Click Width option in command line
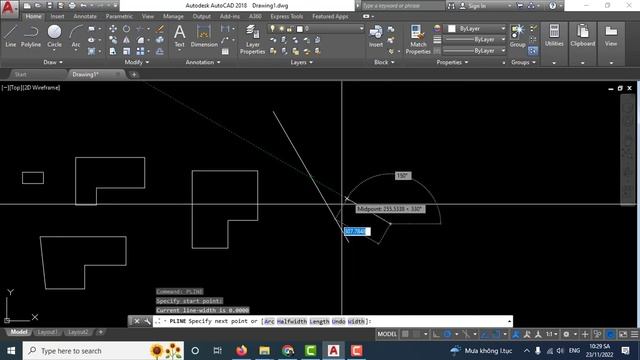The image size is (640, 360). point(356,321)
